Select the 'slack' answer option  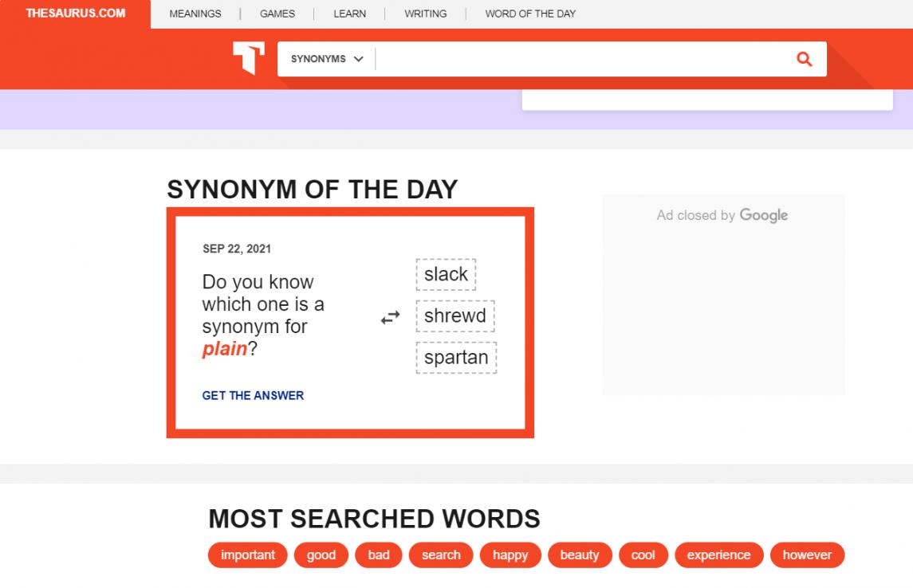[x=446, y=274]
